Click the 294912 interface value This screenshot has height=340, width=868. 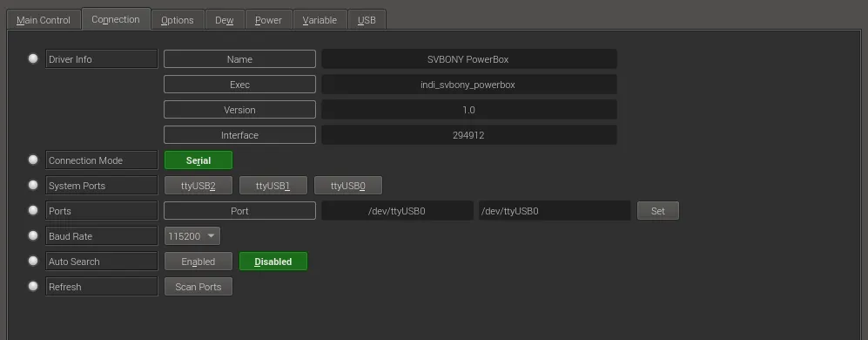pos(469,135)
